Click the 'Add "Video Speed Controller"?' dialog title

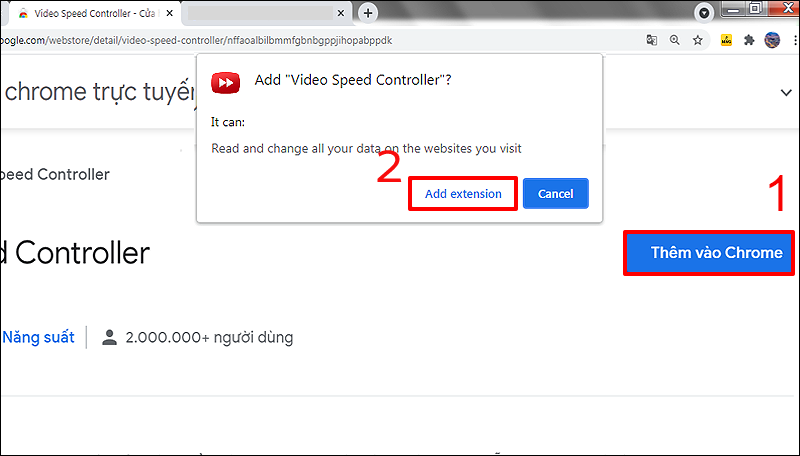point(353,80)
